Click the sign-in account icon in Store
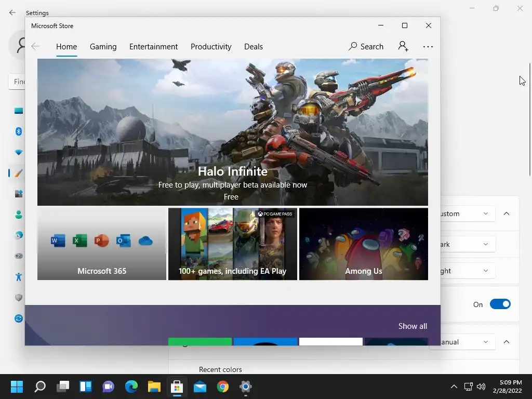This screenshot has width=532, height=399. 403,46
